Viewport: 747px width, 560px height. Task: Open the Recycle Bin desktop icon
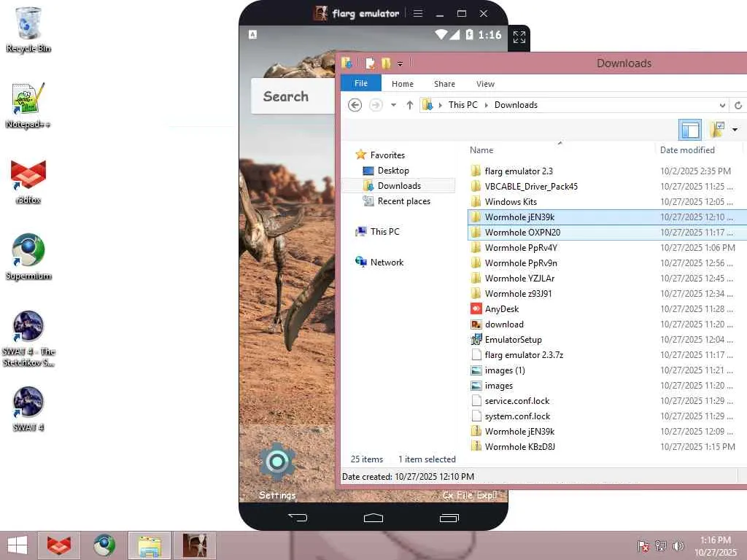point(28,29)
